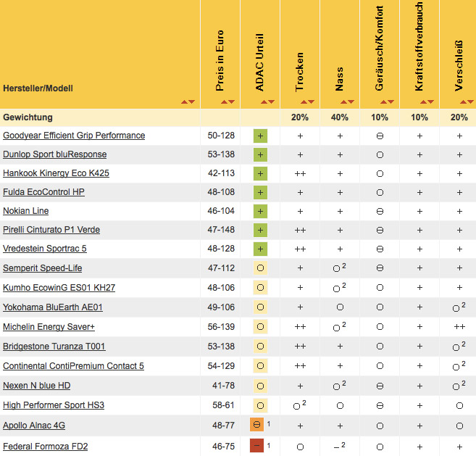Image resolution: width=476 pixels, height=456 pixels.
Task: Click price 47-148 for Pirelli
Action: click(221, 230)
